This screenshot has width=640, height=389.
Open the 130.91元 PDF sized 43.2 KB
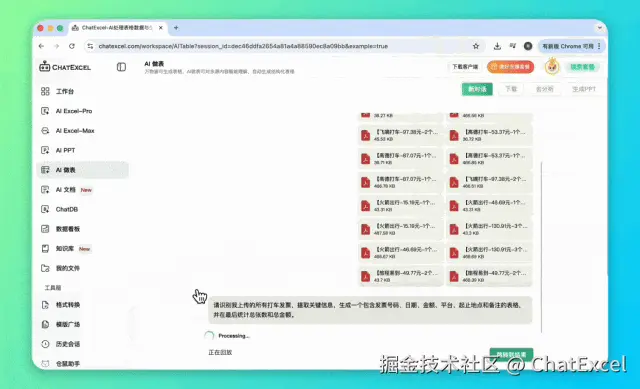tap(489, 229)
